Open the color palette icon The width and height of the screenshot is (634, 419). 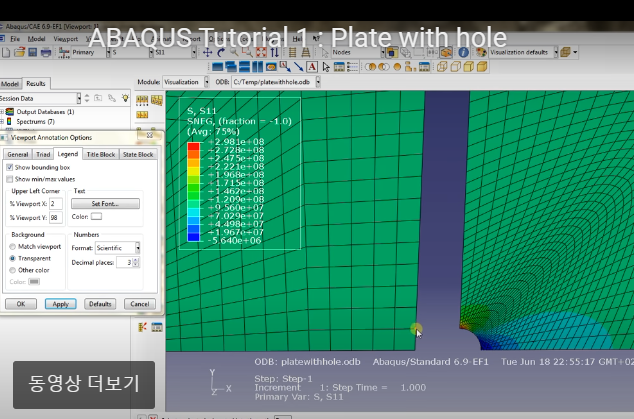point(481,52)
